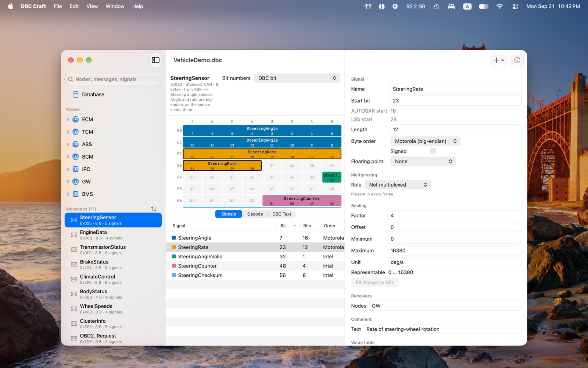
Task: Click the sort messages arrows icon
Action: click(154, 209)
